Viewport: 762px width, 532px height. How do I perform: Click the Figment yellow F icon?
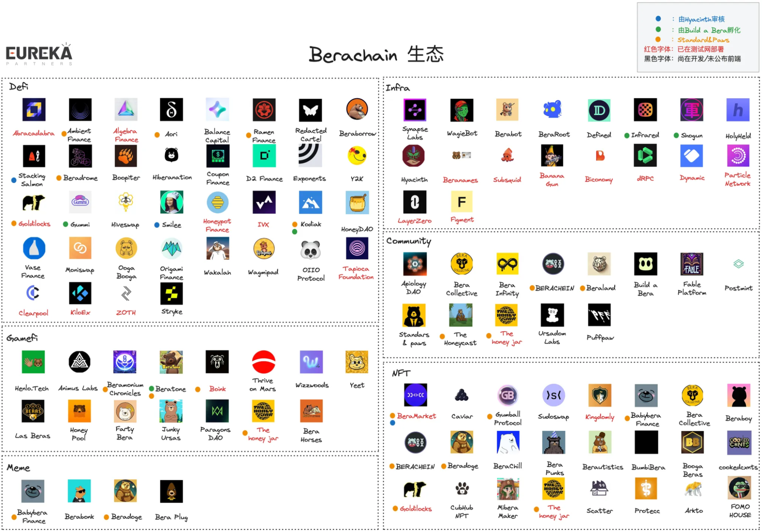[461, 202]
